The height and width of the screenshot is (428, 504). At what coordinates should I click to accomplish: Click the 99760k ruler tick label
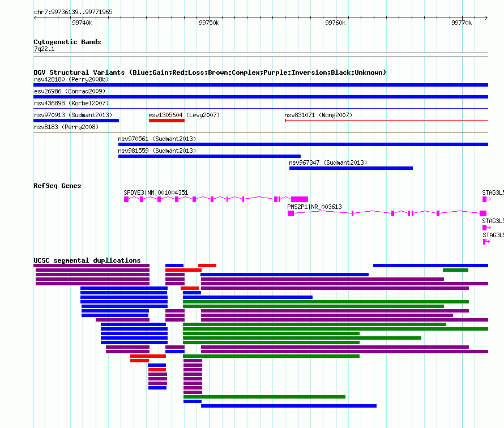[x=335, y=23]
